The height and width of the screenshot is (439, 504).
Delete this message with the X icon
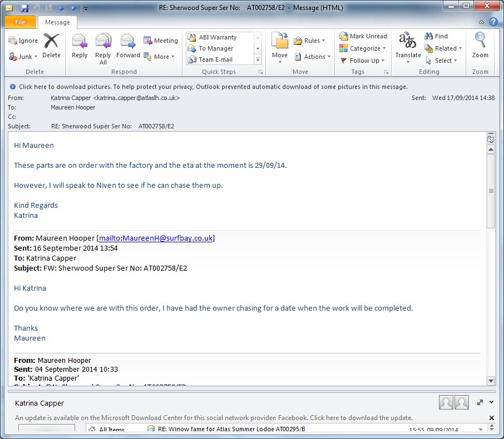point(51,46)
